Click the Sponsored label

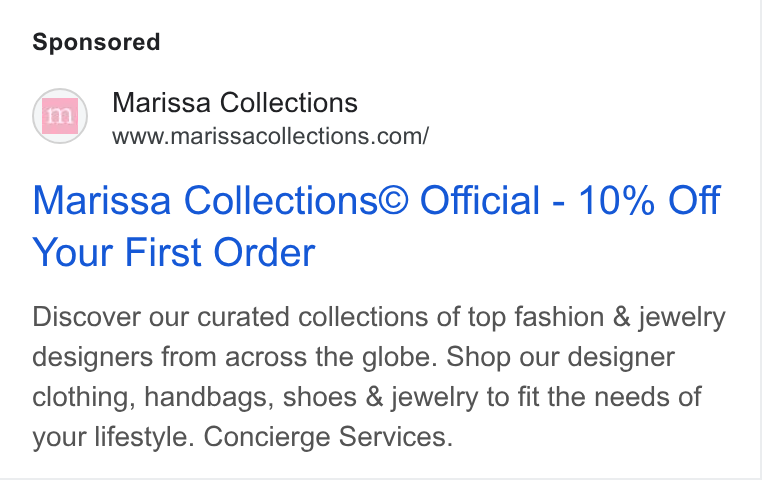pos(96,42)
